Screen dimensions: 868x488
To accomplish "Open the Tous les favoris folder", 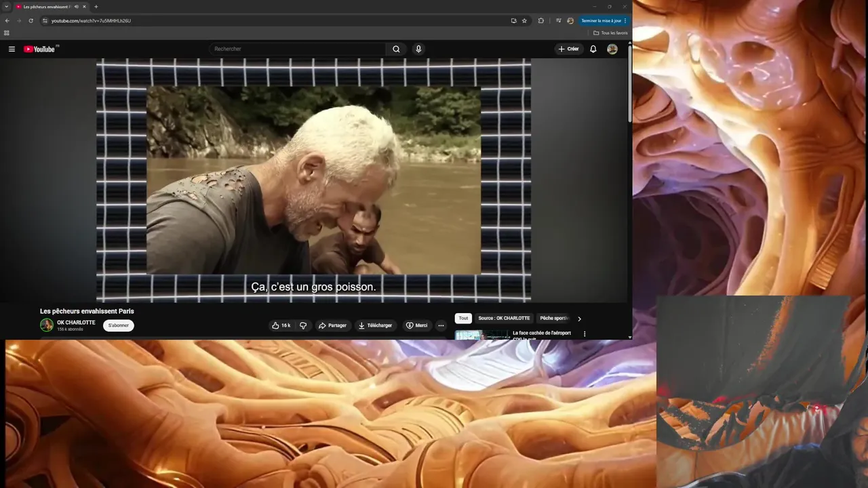I will pyautogui.click(x=610, y=33).
